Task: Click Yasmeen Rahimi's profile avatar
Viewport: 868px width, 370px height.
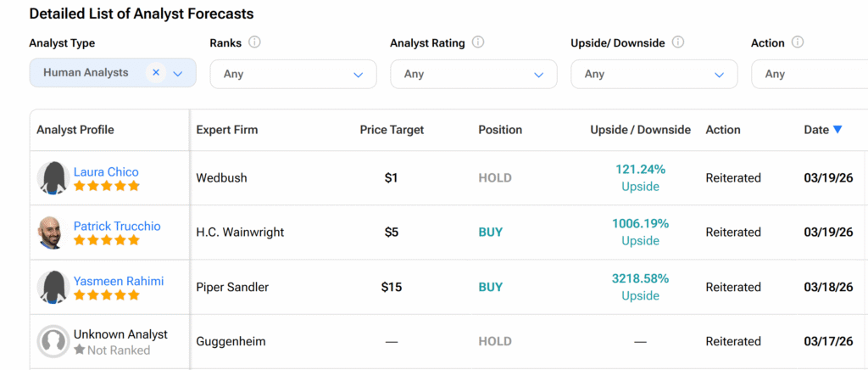Action: coord(53,287)
